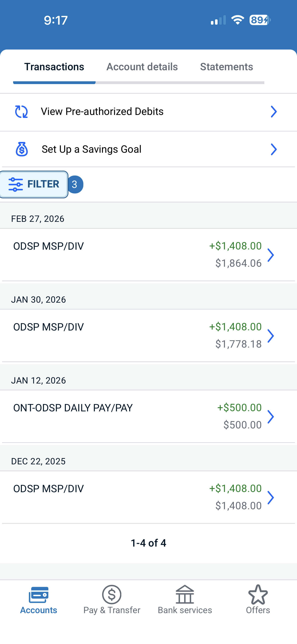297x644 pixels.
Task: Open Pay & Transfer dollar icon
Action: point(112,595)
